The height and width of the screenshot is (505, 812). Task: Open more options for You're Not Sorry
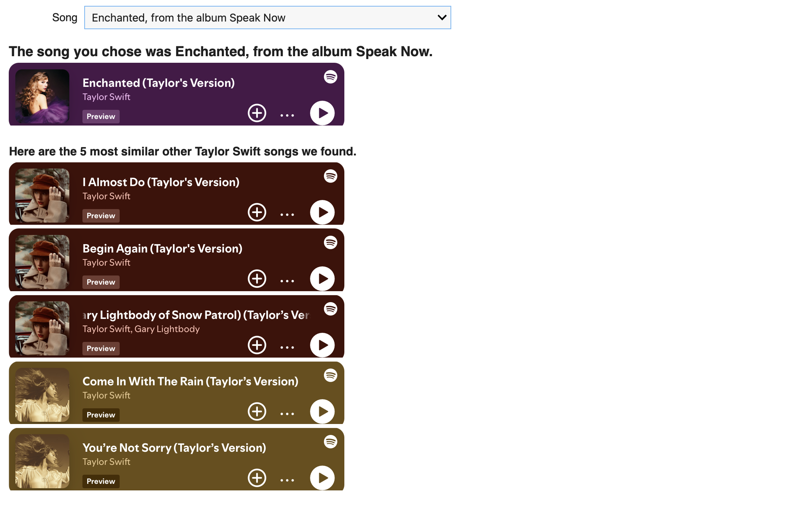coord(287,480)
